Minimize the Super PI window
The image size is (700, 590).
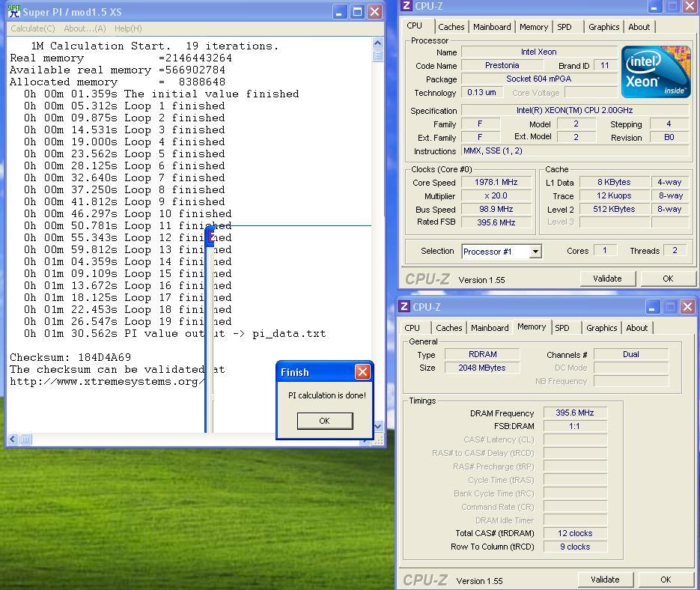point(340,12)
